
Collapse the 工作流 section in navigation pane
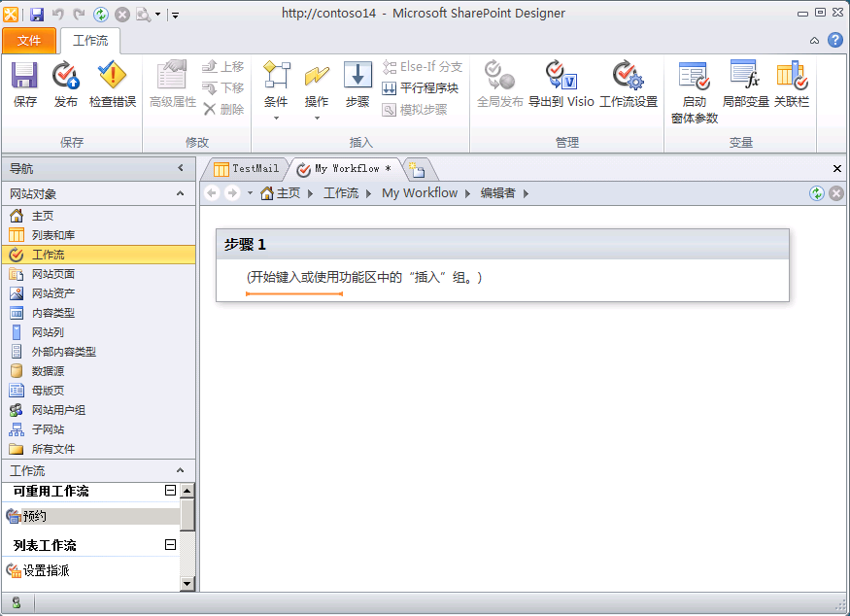coord(181,470)
